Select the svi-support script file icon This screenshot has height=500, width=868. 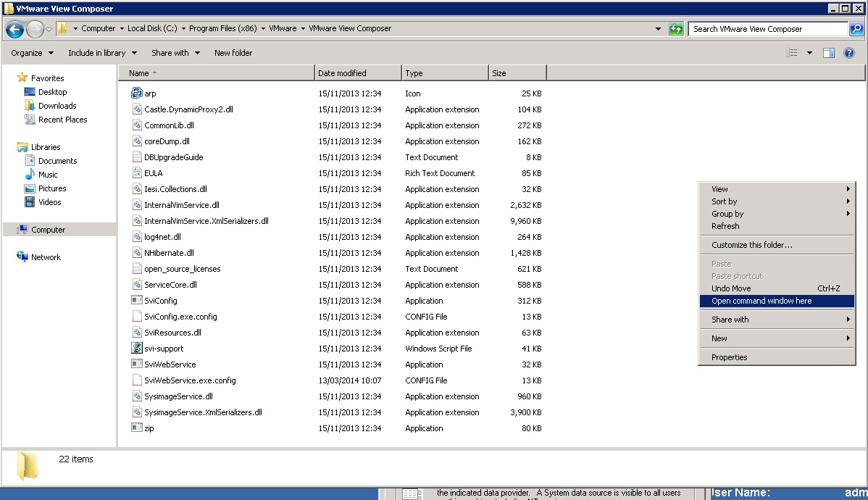137,348
